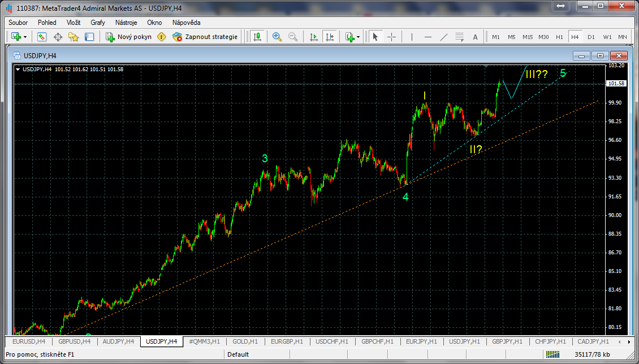The height and width of the screenshot is (364, 639).
Task: Switch to GBPUSD,H4 chart tab
Action: coord(75,341)
